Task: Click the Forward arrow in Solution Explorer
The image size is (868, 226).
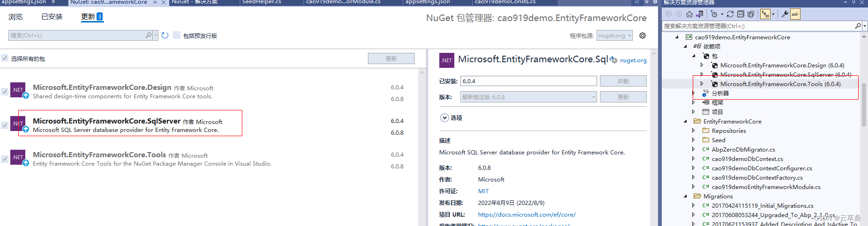Action: (x=679, y=14)
